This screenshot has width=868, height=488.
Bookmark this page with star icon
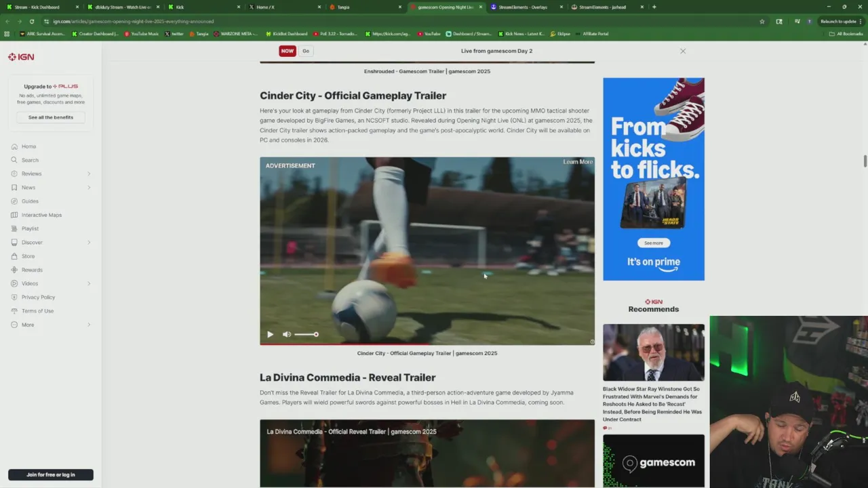tap(762, 21)
